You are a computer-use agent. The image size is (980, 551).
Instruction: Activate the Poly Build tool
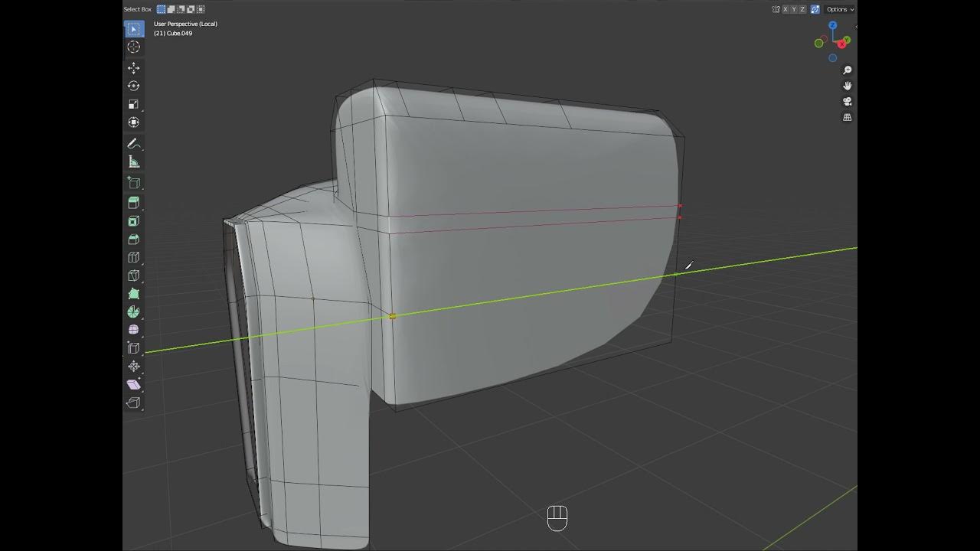pos(134,294)
